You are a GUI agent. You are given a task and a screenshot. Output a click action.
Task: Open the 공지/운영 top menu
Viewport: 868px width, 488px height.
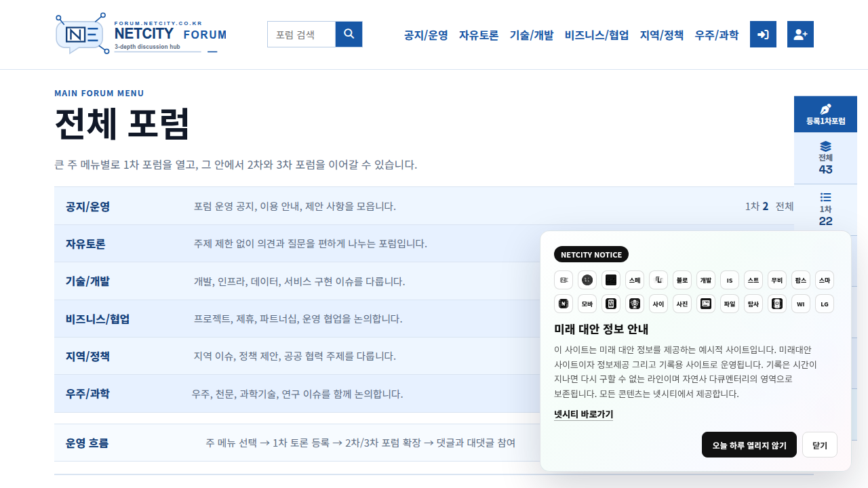click(426, 35)
